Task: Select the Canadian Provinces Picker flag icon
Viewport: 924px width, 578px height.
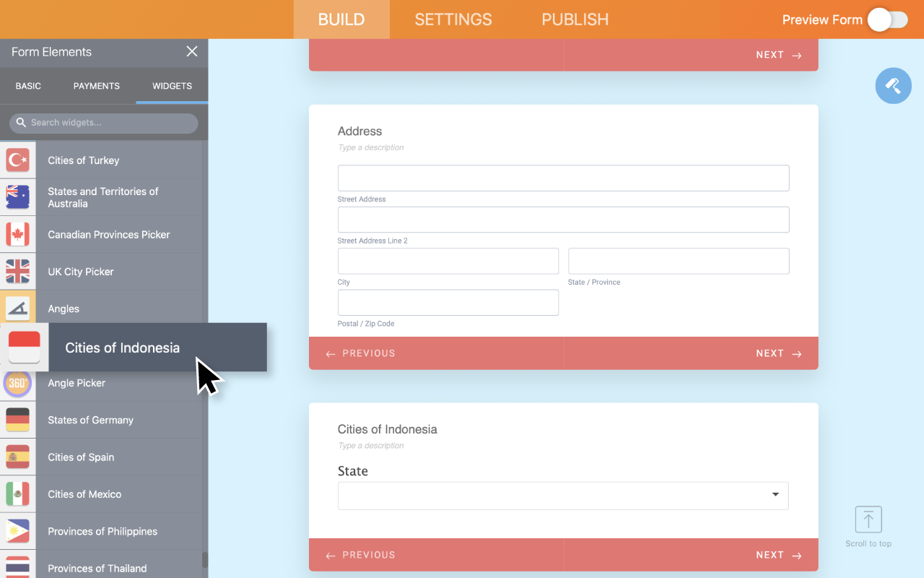Action: tap(17, 234)
